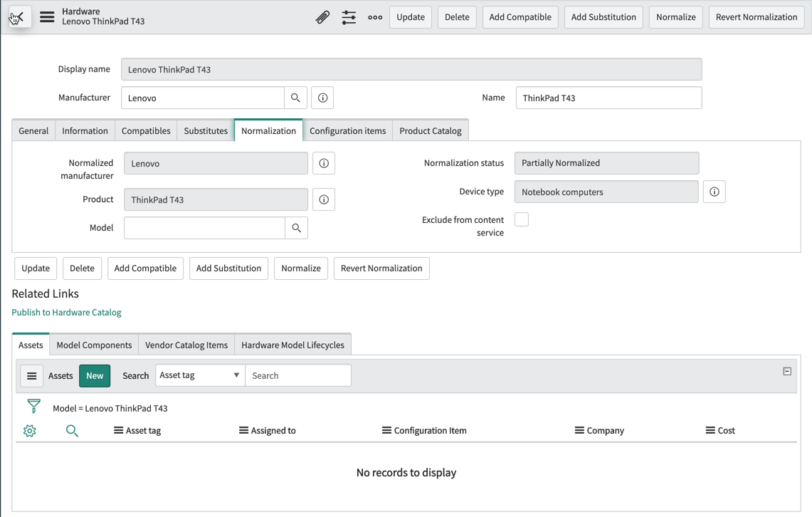Preview the Manufacturer record info icon

point(322,98)
